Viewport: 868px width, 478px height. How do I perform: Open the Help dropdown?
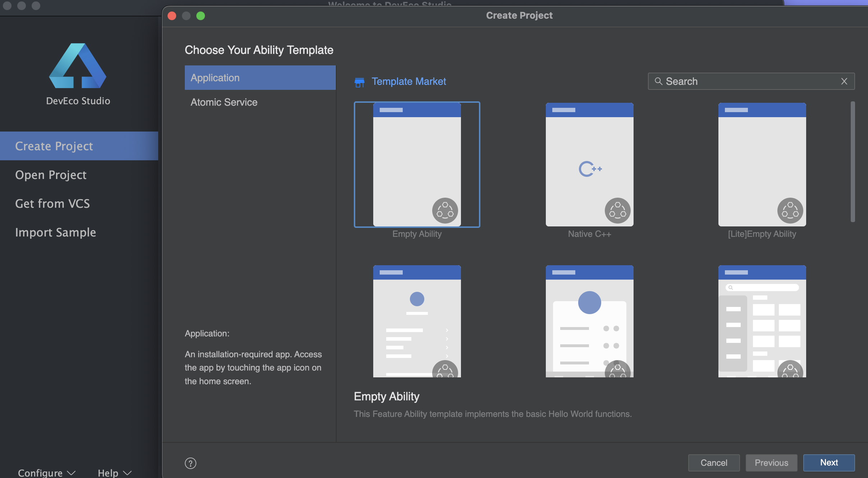(115, 473)
